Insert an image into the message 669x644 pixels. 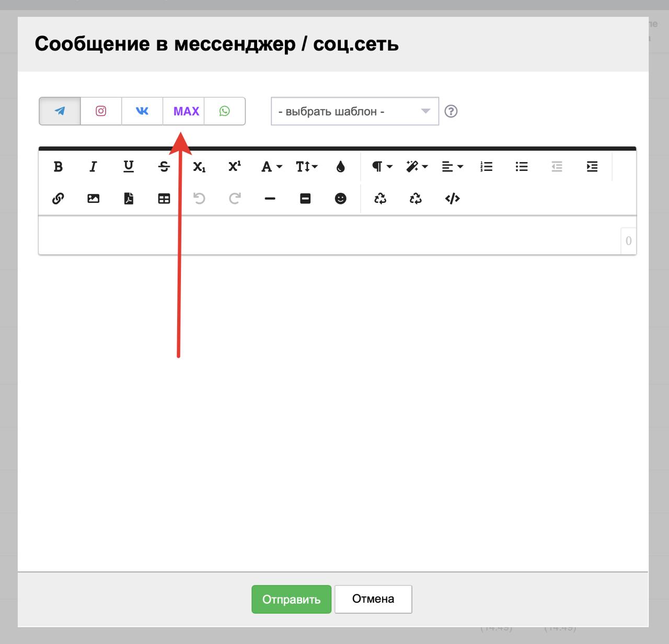click(x=93, y=199)
